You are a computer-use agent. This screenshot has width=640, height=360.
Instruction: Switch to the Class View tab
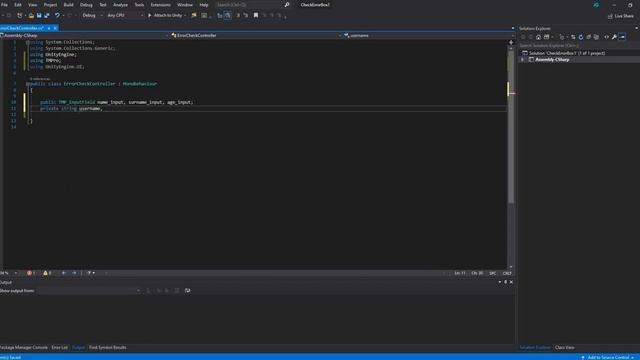[564, 348]
